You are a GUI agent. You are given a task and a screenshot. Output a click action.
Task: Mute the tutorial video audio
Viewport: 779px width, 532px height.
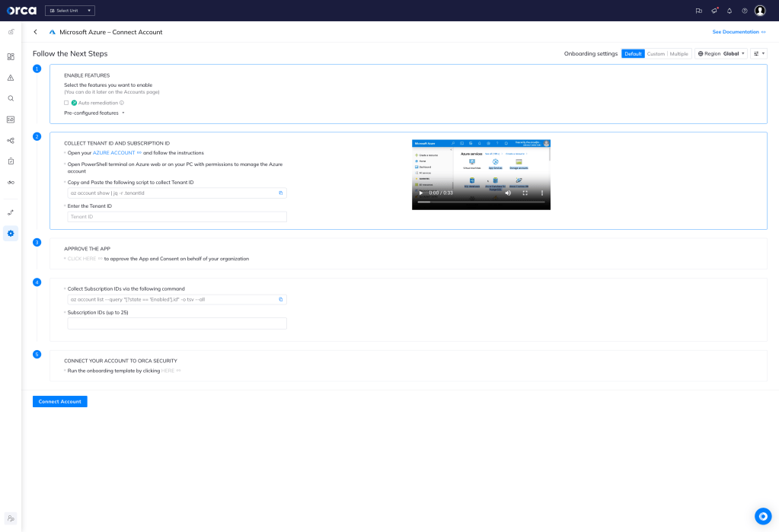click(x=508, y=193)
